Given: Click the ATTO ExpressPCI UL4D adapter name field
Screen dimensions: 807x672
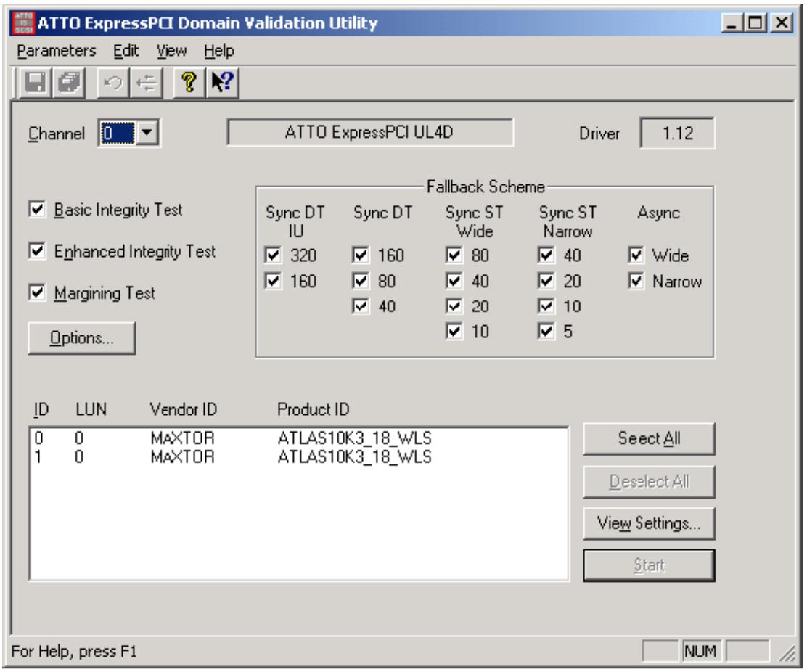Looking at the screenshot, I should [x=369, y=132].
